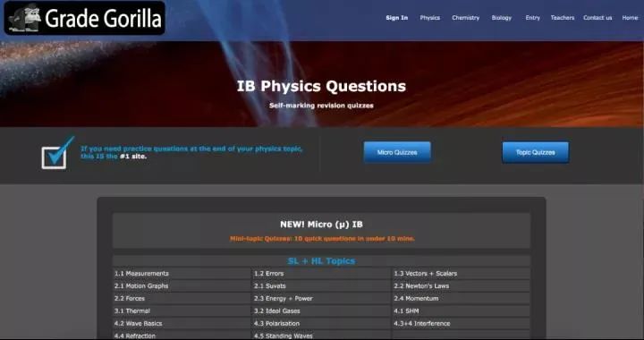Click the Grade Gorilla logo

click(85, 18)
